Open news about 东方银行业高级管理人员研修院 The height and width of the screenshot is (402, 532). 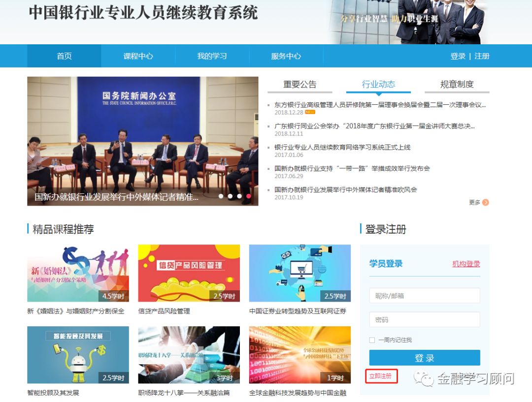[x=380, y=105]
